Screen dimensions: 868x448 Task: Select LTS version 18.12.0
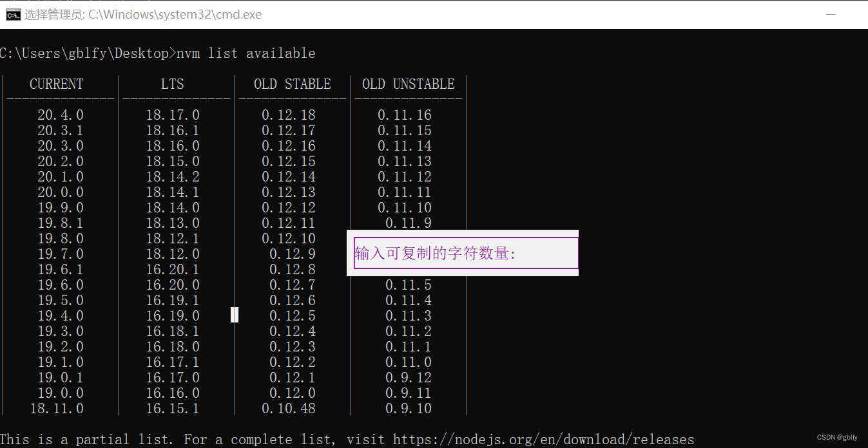coord(173,254)
